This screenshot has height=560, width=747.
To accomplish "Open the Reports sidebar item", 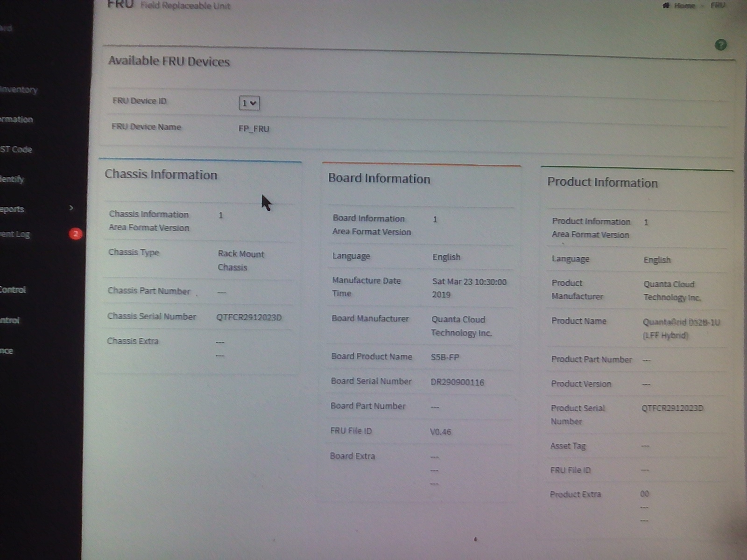I will point(12,209).
